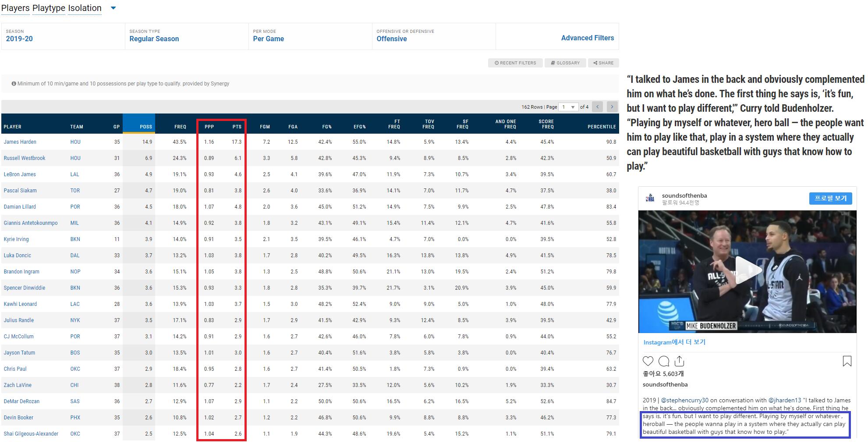Open @stephencurry30 mention link
This screenshot has height=447, width=868.
[x=684, y=400]
